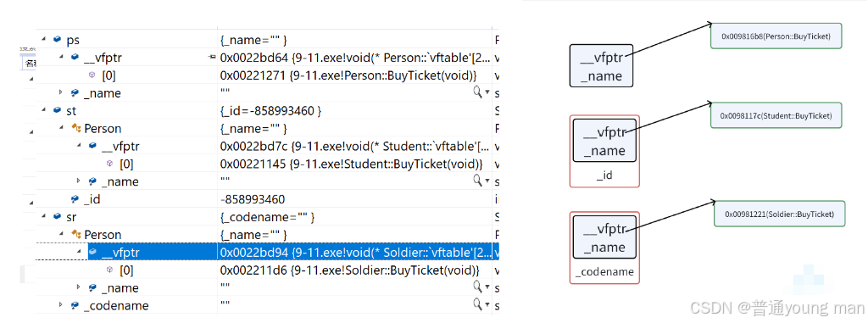The height and width of the screenshot is (323, 868).
Task: Click the Soldier::BuyTicket address box
Action: click(x=780, y=214)
